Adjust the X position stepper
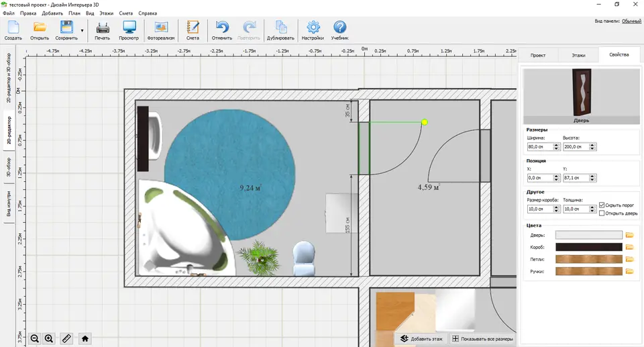 [x=557, y=178]
